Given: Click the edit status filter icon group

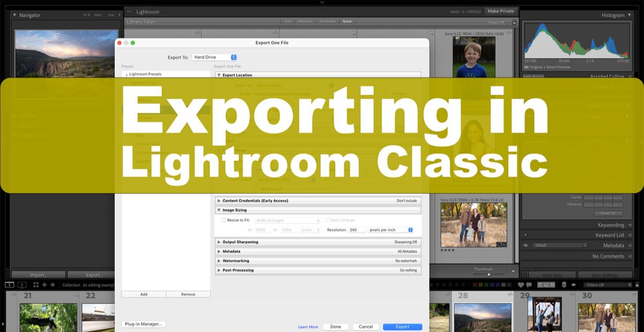Looking at the screenshot, I should point(546,285).
